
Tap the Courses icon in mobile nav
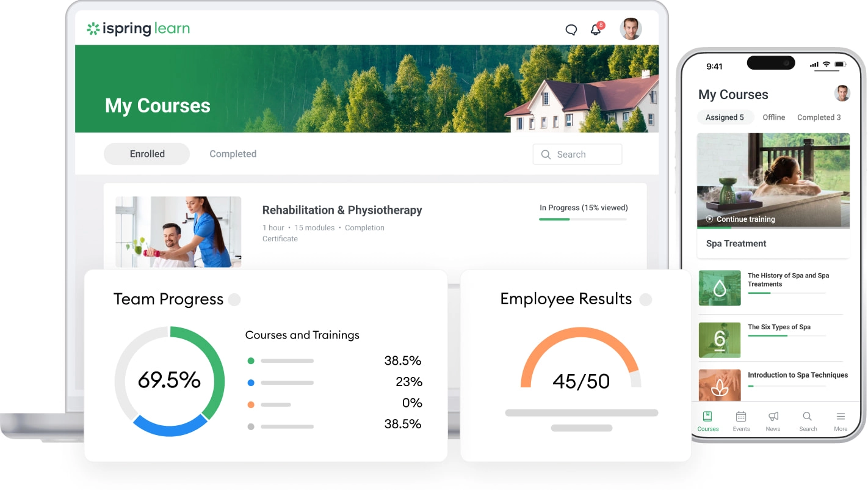[708, 421]
